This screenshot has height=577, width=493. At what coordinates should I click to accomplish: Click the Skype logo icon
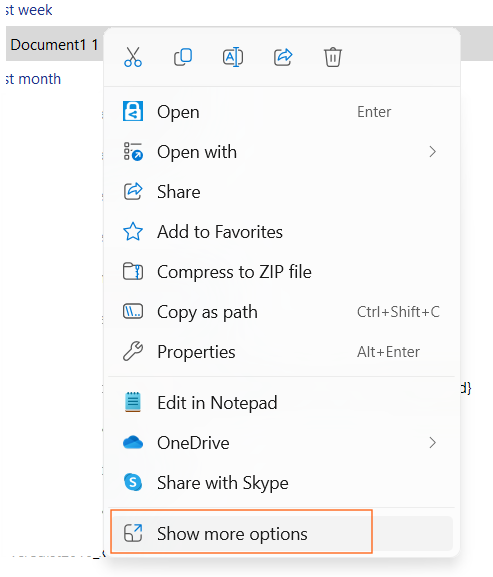point(133,482)
